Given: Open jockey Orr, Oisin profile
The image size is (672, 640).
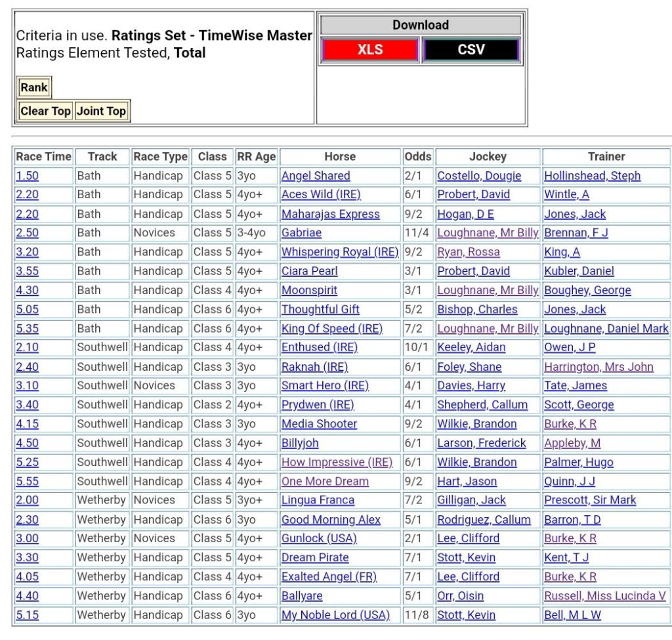Looking at the screenshot, I should [460, 596].
